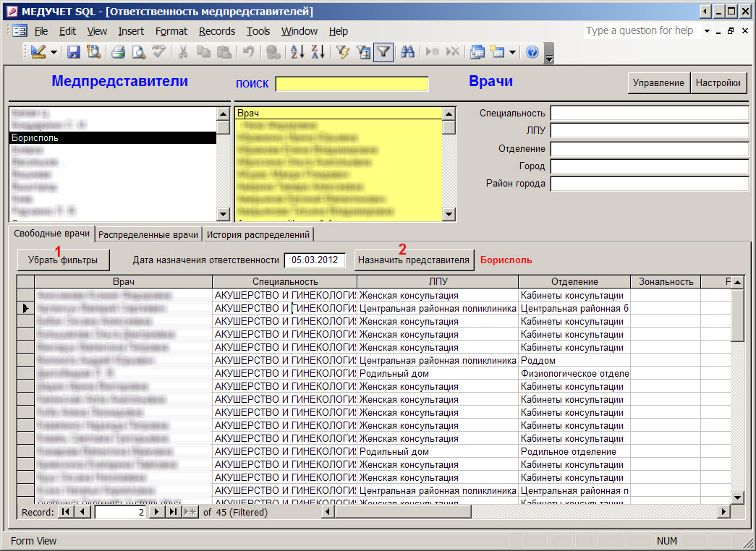Click the Отделение filter field
The image size is (756, 551).
[x=650, y=148]
